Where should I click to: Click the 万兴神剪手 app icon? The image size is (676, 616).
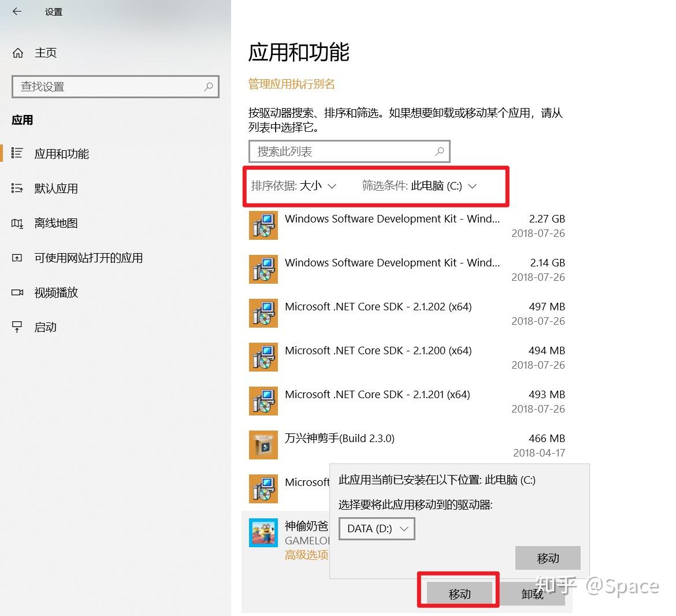point(263,445)
